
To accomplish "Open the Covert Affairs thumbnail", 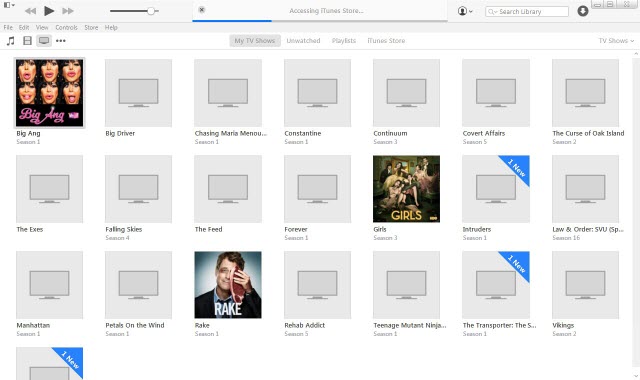I will 496,93.
